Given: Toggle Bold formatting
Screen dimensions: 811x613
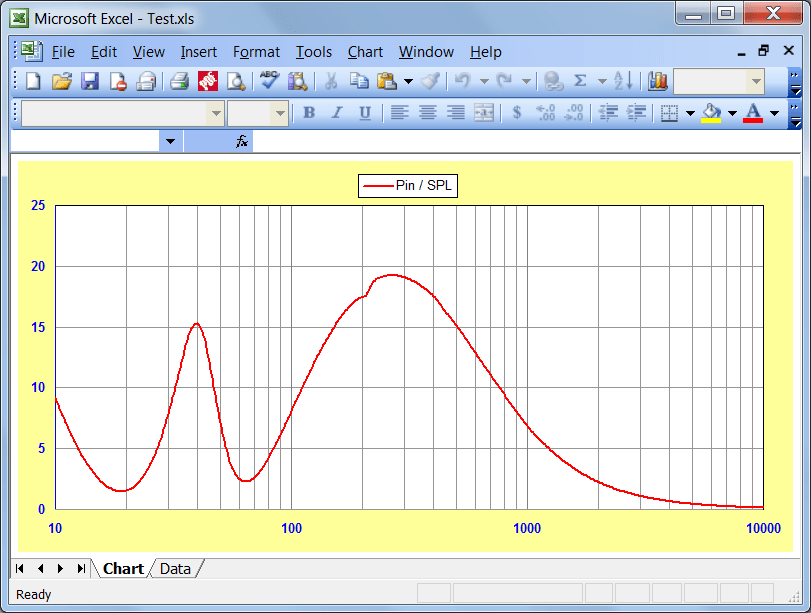Looking at the screenshot, I should pos(309,112).
